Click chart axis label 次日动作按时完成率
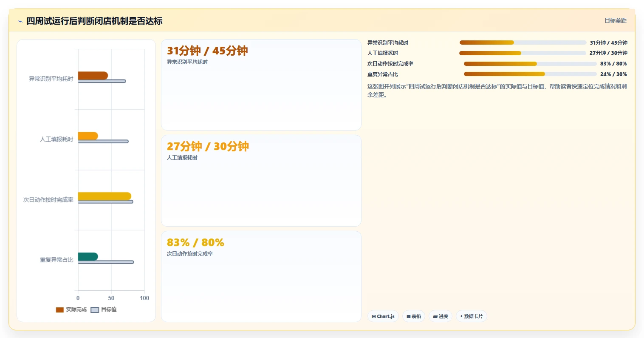Image resolution: width=644 pixels, height=338 pixels. (48, 199)
